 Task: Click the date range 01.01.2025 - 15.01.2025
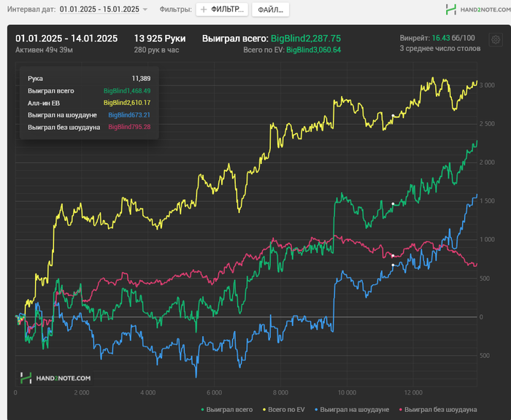[99, 9]
